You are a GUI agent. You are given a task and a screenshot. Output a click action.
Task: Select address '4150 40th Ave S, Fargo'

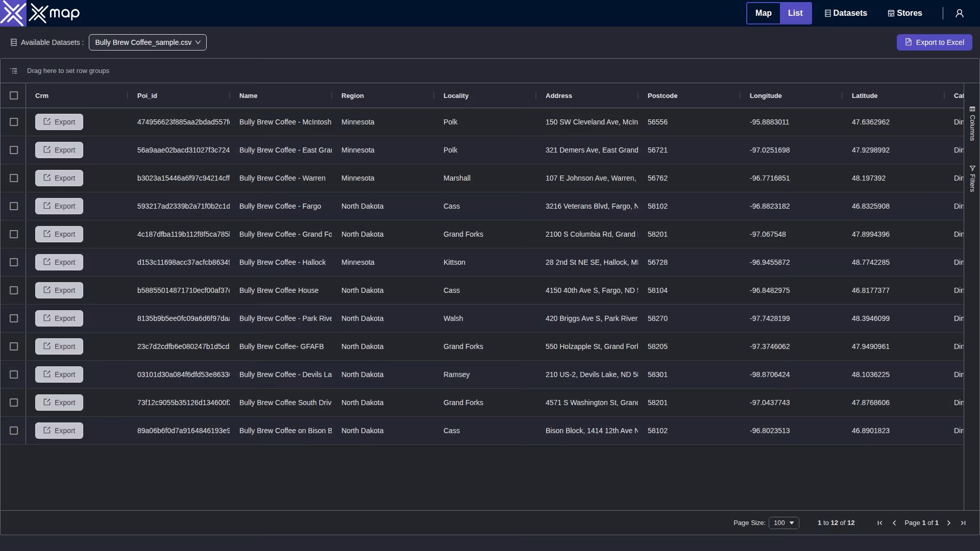click(x=592, y=290)
